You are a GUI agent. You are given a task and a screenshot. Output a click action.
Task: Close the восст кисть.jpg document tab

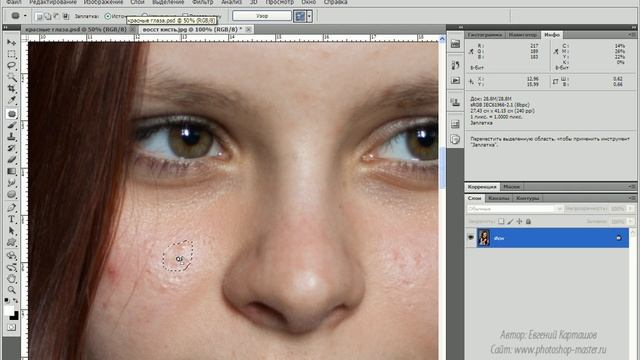[x=248, y=29]
